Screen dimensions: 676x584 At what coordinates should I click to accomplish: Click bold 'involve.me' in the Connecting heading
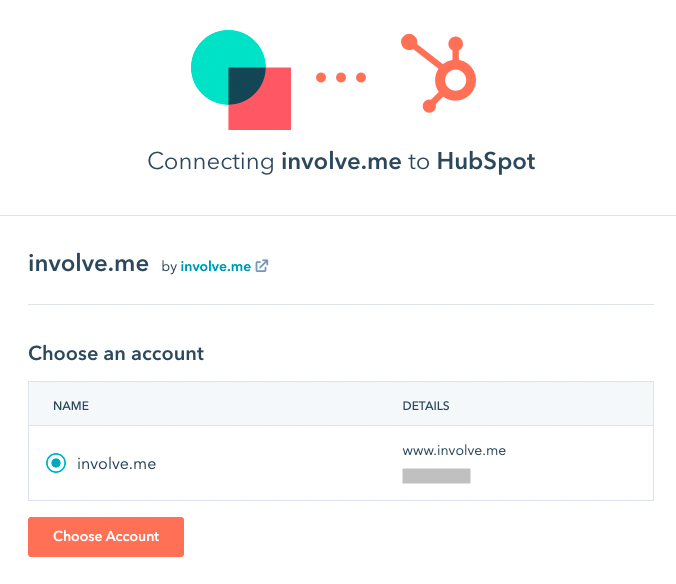(x=341, y=161)
